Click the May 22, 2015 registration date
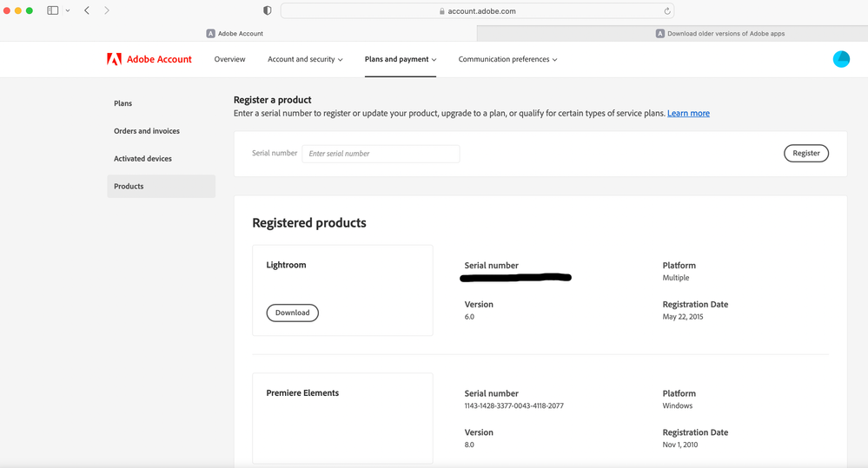Viewport: 868px width, 468px height. tap(683, 317)
